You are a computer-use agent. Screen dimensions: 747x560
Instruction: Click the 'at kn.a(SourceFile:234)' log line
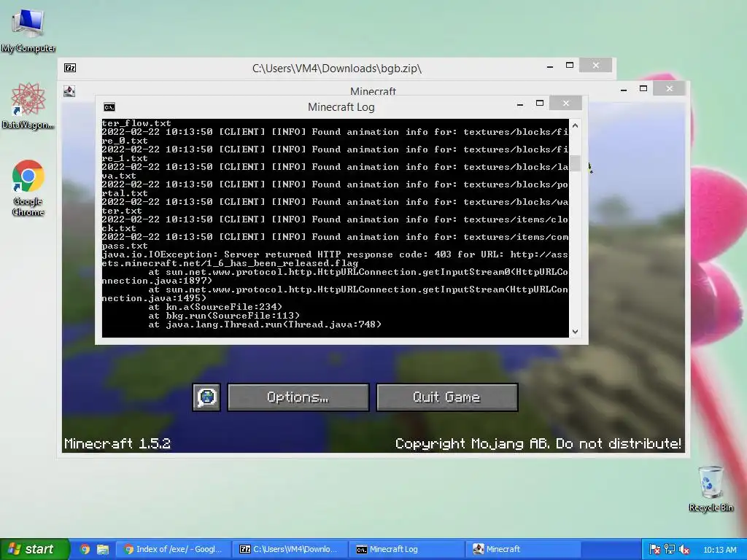tap(215, 307)
